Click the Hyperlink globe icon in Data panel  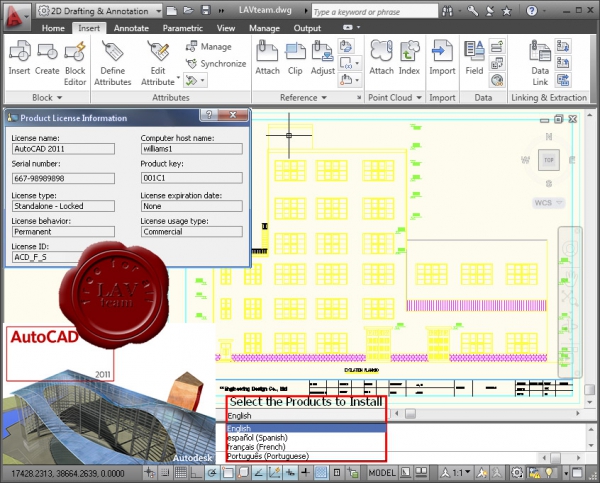pyautogui.click(x=497, y=80)
